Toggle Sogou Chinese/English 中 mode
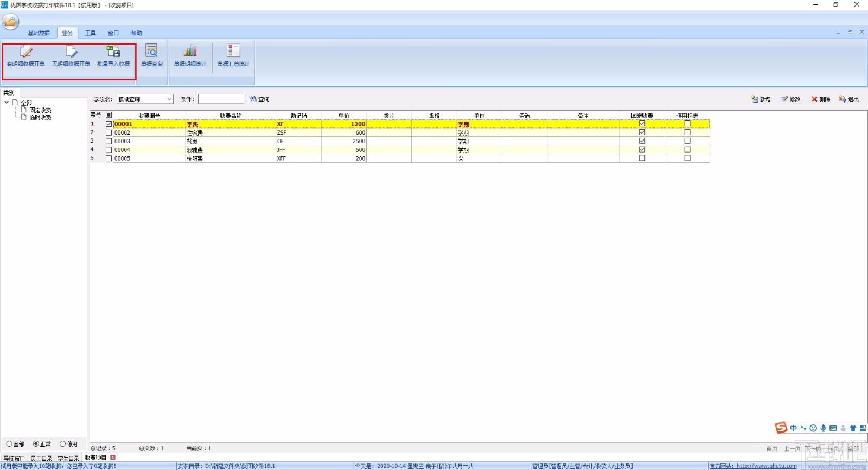868x470 pixels. coord(794,428)
